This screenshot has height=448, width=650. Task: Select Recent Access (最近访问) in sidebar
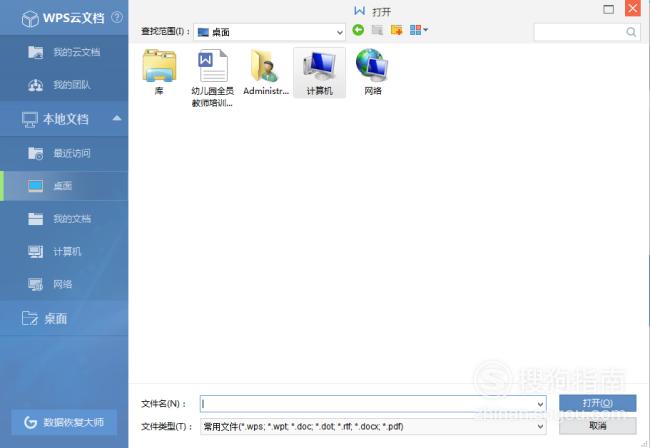(64, 153)
